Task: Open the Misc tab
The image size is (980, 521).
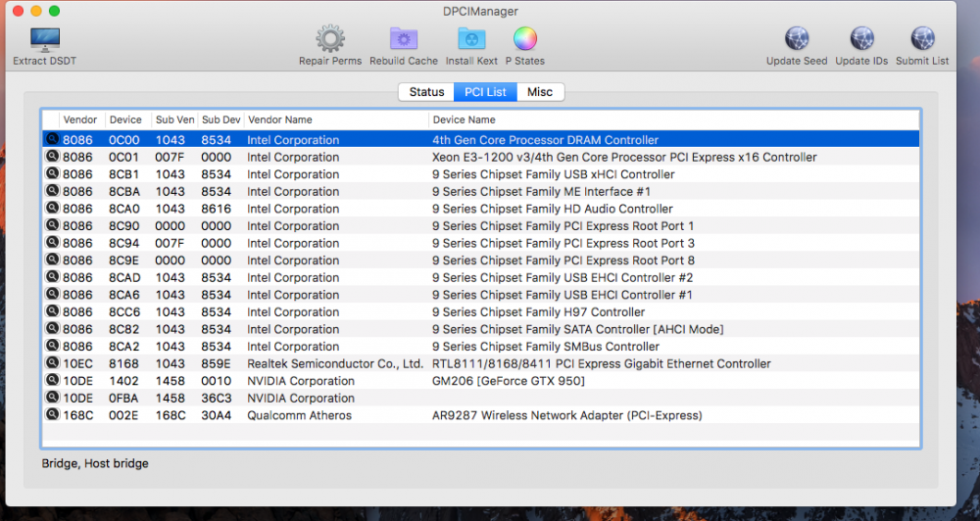Action: coord(540,92)
